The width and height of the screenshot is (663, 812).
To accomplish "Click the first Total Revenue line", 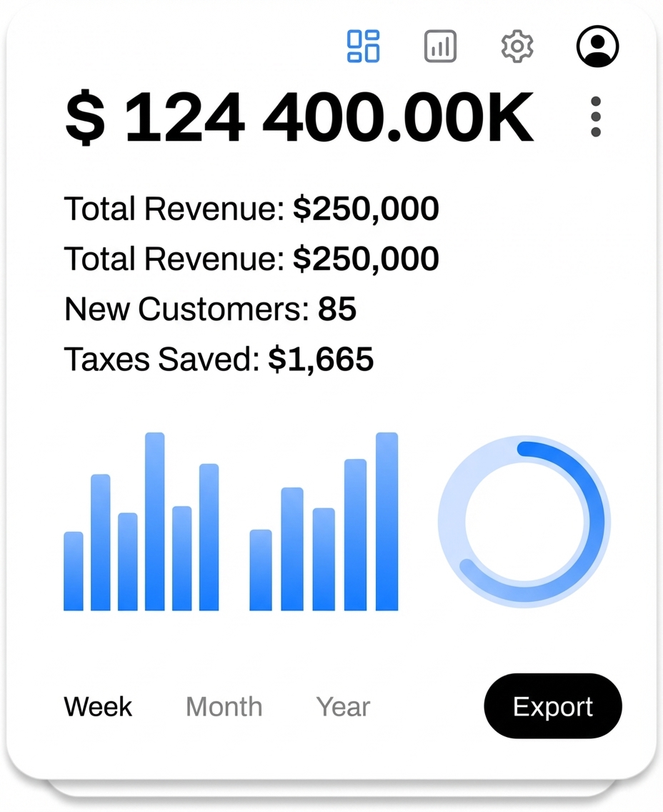I will pos(251,209).
